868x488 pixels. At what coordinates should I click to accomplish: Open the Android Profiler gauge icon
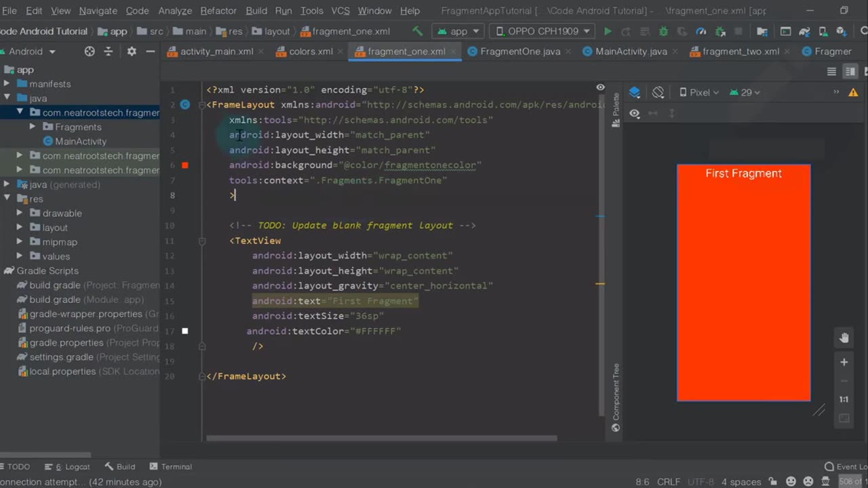click(x=701, y=31)
